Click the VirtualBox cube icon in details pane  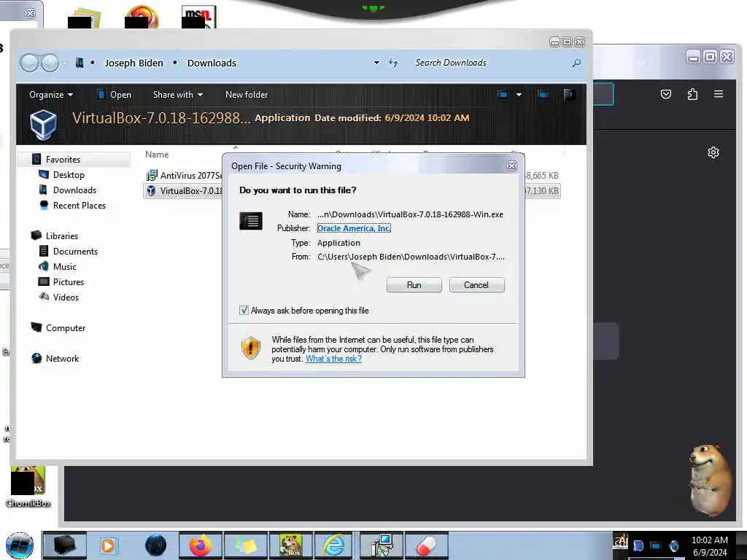click(43, 124)
